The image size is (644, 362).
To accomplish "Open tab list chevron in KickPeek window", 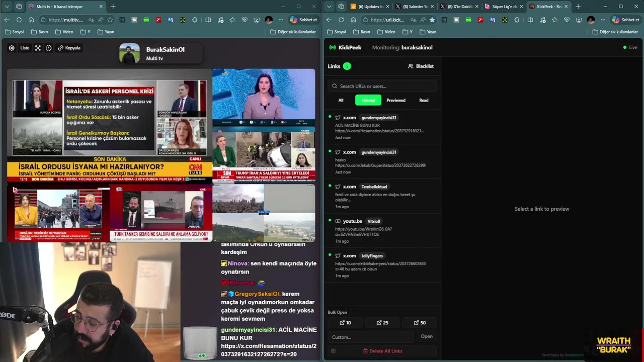I will [x=329, y=7].
